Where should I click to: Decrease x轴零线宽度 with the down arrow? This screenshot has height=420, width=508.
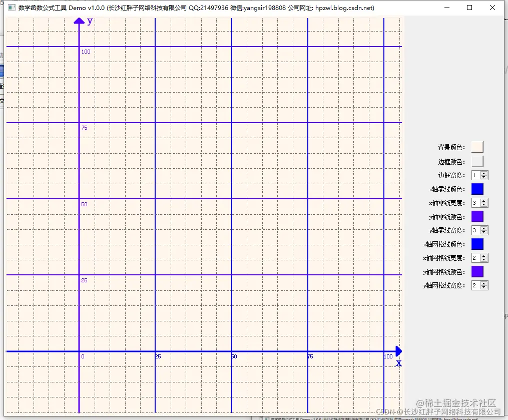pos(484,205)
